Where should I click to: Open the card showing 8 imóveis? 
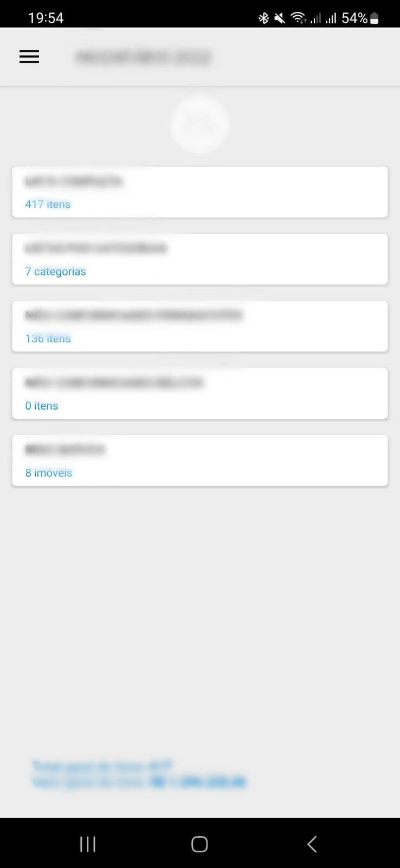[x=200, y=461]
